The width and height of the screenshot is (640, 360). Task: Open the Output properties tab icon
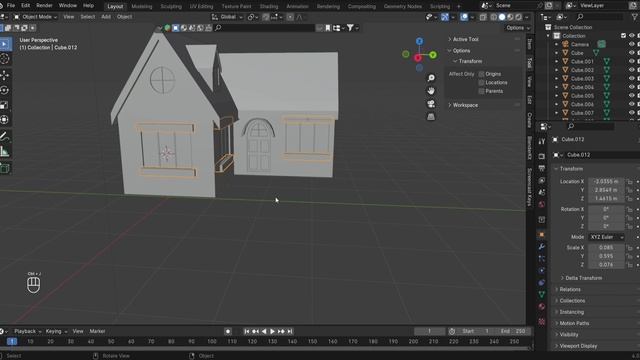(542, 168)
